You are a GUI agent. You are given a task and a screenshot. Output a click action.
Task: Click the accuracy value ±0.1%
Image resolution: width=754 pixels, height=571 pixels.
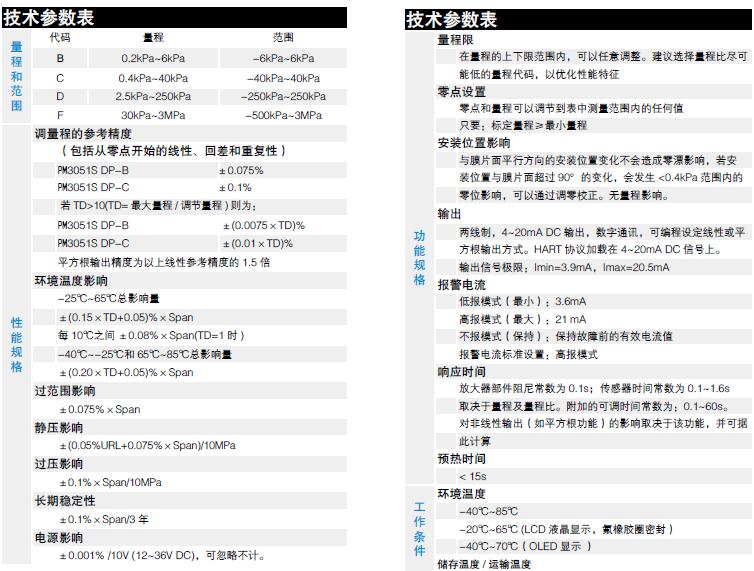pyautogui.click(x=236, y=188)
